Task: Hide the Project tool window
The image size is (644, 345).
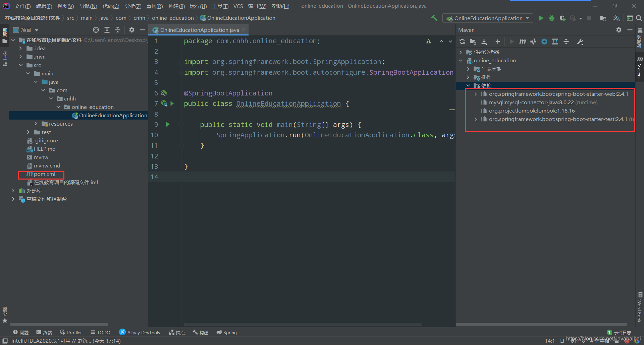Action: pos(142,30)
